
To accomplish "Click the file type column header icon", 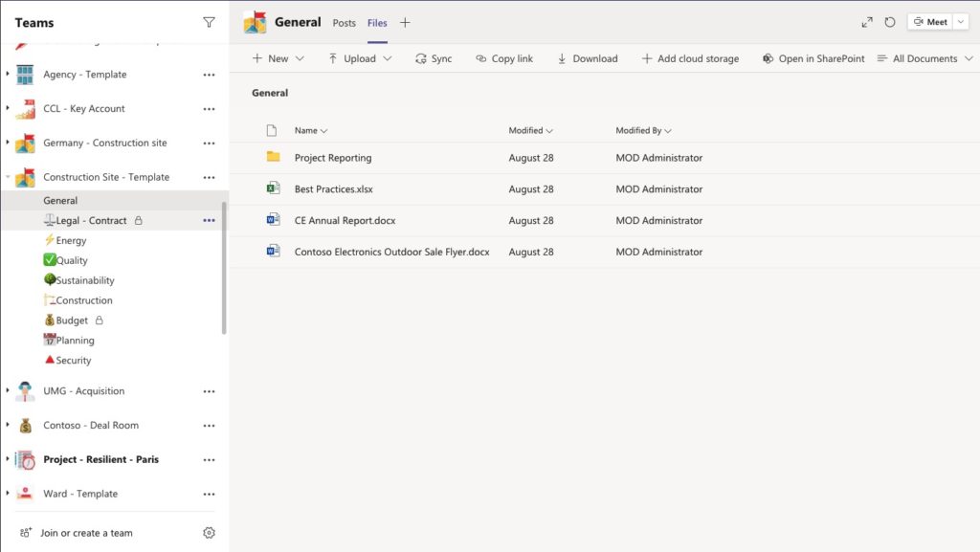I will 271,130.
